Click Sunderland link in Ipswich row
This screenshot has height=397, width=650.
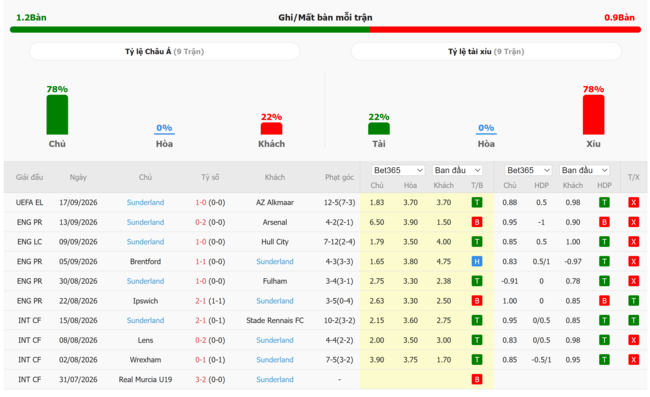(275, 301)
